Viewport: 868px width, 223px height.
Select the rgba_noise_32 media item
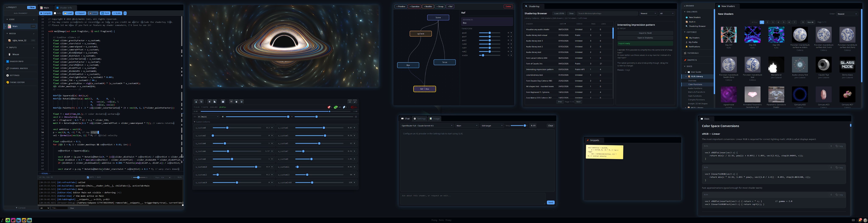pyautogui.click(x=20, y=40)
